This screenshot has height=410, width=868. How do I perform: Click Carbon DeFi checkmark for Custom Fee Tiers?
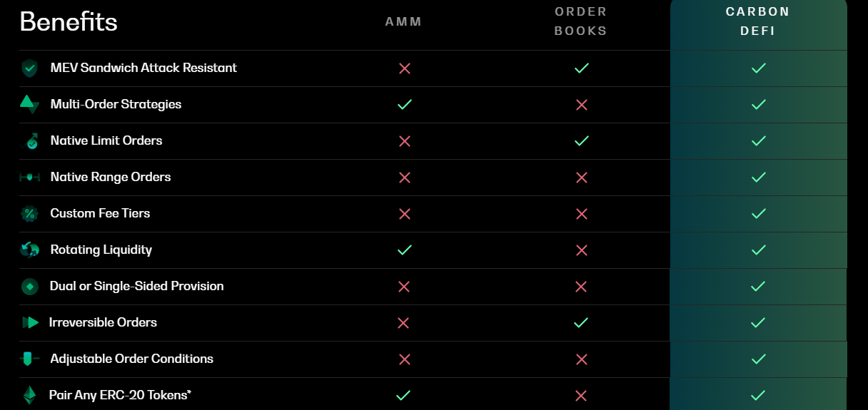point(759,213)
